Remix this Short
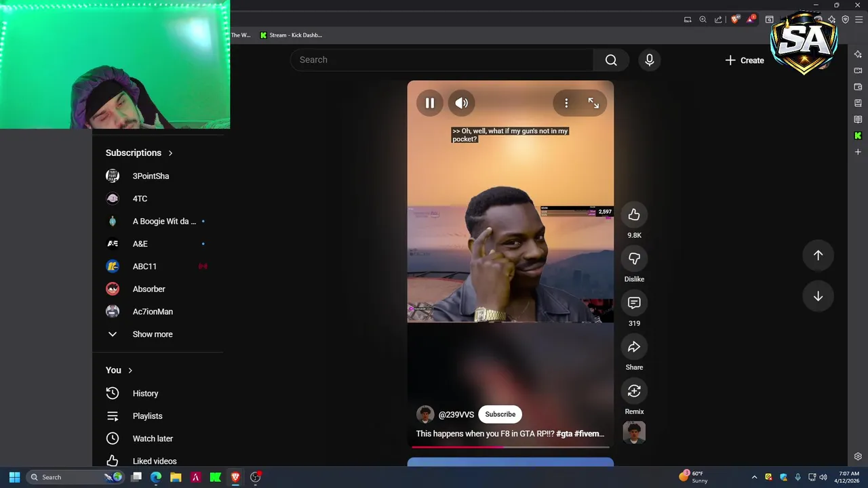The width and height of the screenshot is (868, 488). (634, 391)
